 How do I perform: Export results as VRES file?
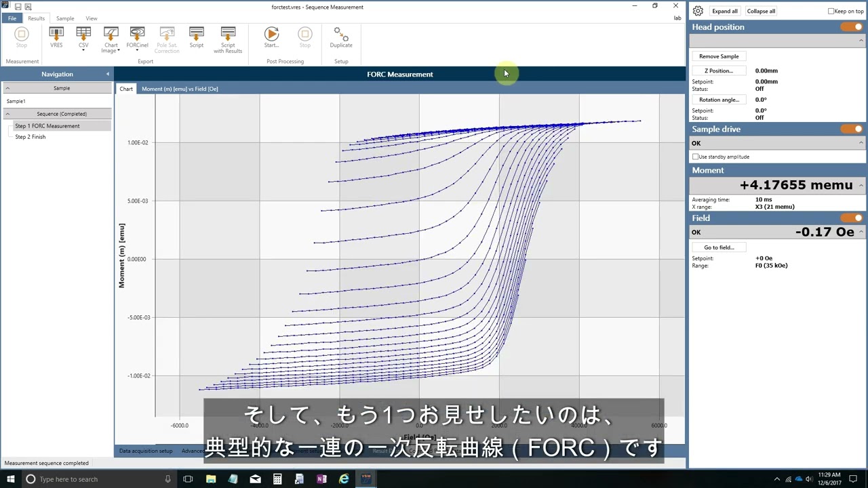(56, 37)
